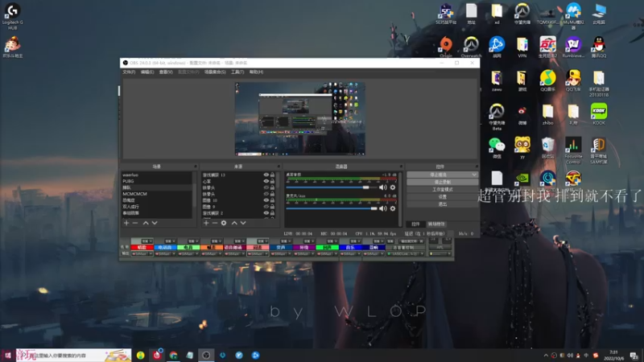Image resolution: width=644 pixels, height=362 pixels.
Task: Open the 腾讯QQ penguin desktop icon
Action: (599, 46)
